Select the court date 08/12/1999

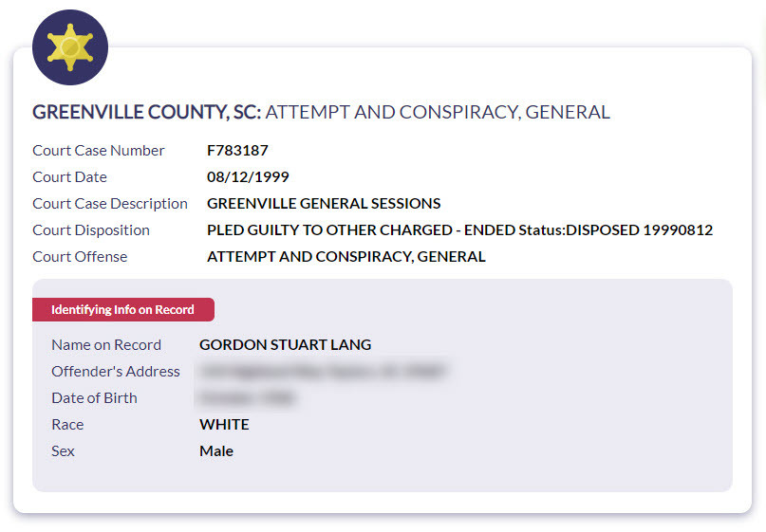(x=248, y=176)
